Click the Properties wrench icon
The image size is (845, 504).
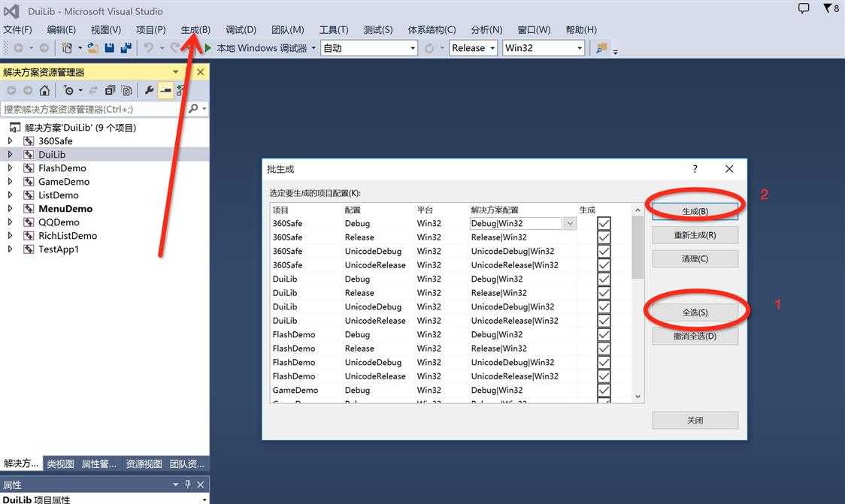150,90
